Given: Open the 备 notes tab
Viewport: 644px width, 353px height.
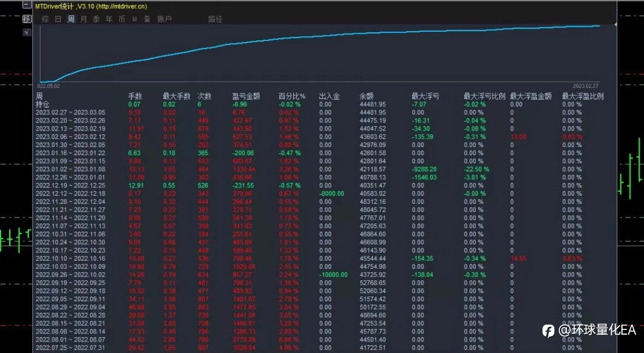Looking at the screenshot, I should pos(147,19).
